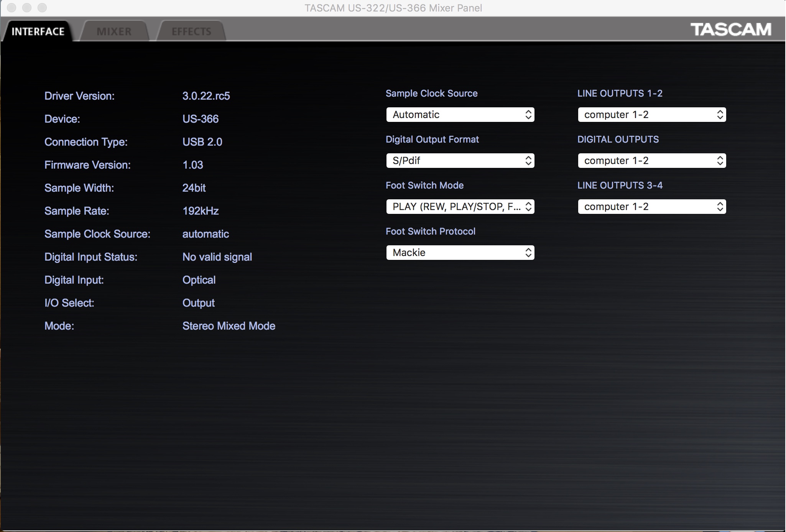Click the S/Pdif dropdown stepper arrows
Viewport: 786px width, 532px height.
click(x=528, y=161)
